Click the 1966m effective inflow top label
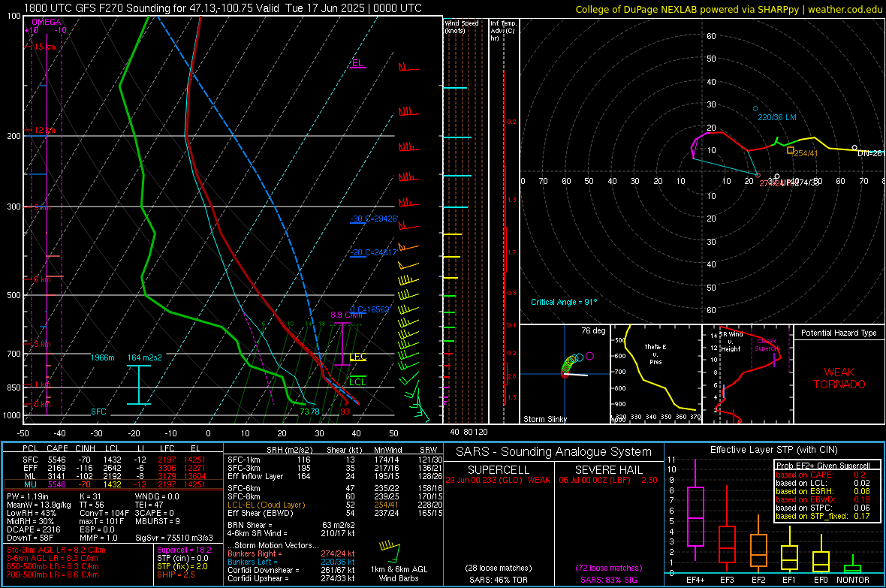This screenshot has width=886, height=588. 103,358
